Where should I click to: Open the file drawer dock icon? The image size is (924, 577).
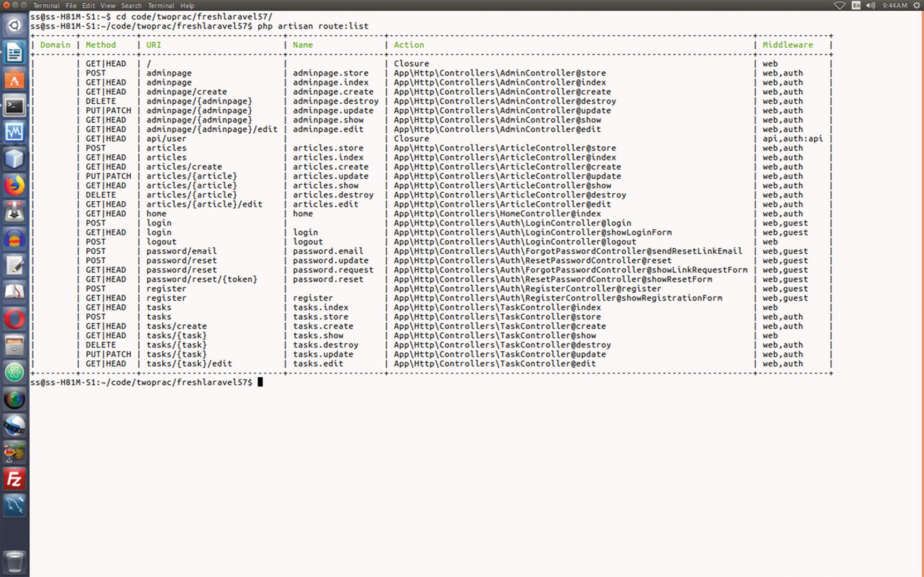click(x=14, y=346)
